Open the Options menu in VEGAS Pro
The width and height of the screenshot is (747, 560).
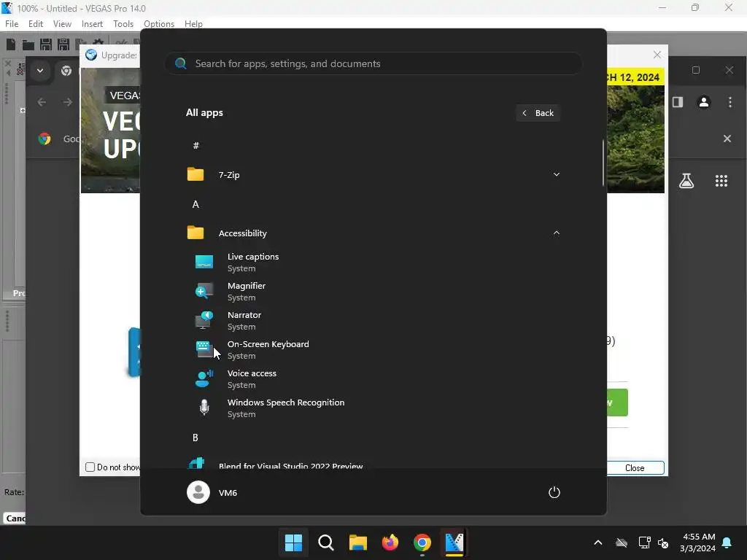pos(159,24)
